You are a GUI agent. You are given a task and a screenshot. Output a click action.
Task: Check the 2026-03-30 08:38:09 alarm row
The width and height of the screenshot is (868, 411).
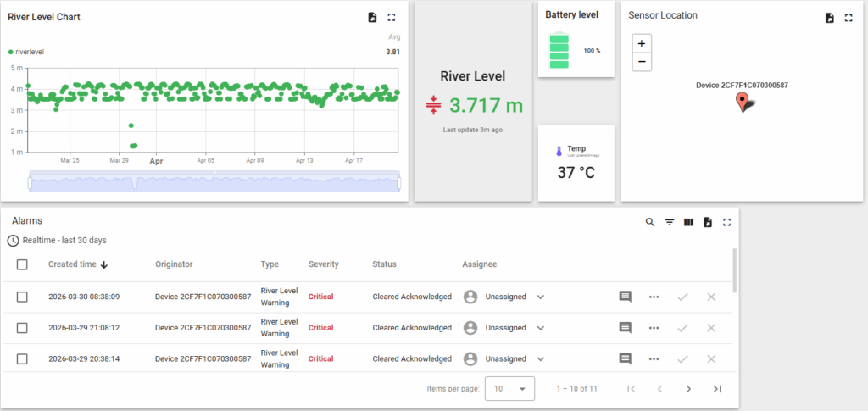[x=22, y=297]
